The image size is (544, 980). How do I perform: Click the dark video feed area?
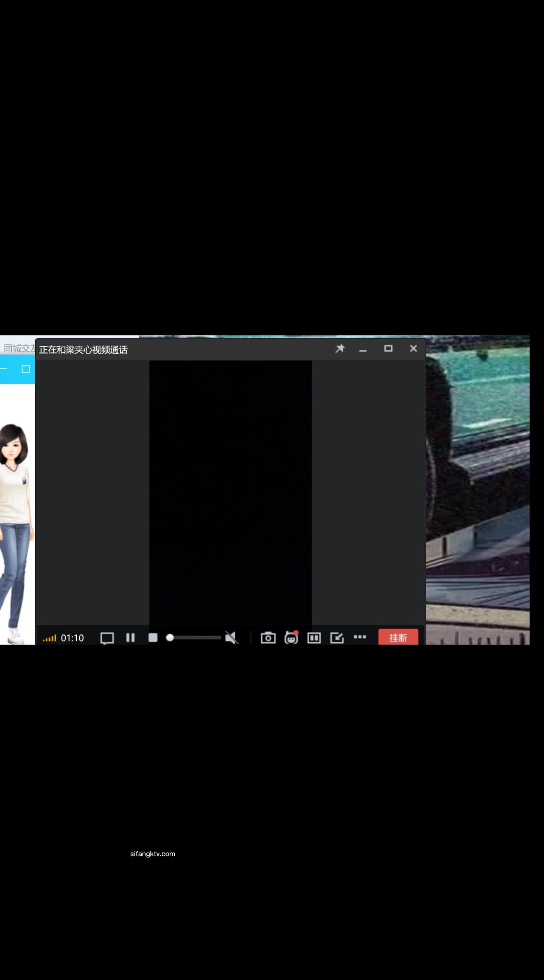[x=230, y=491]
